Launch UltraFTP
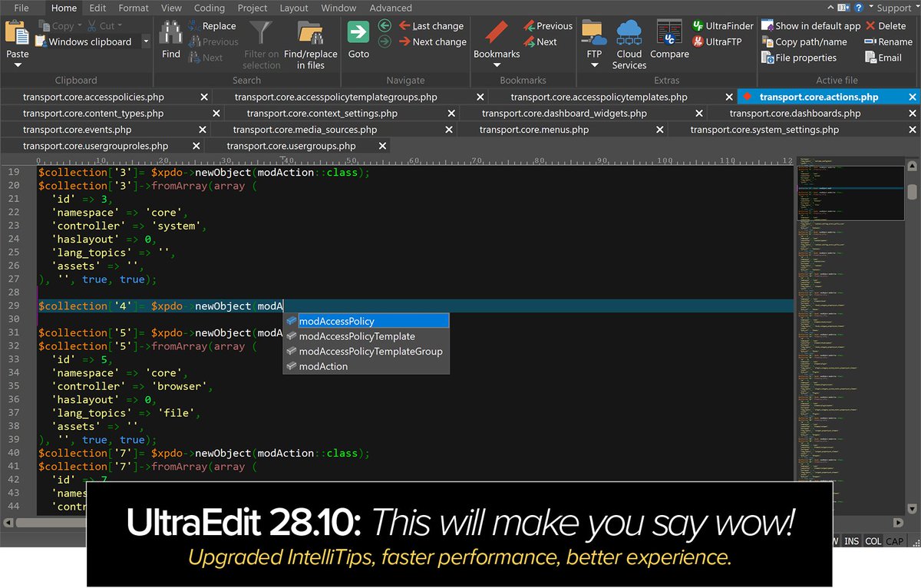The height and width of the screenshot is (588, 921). coord(717,41)
